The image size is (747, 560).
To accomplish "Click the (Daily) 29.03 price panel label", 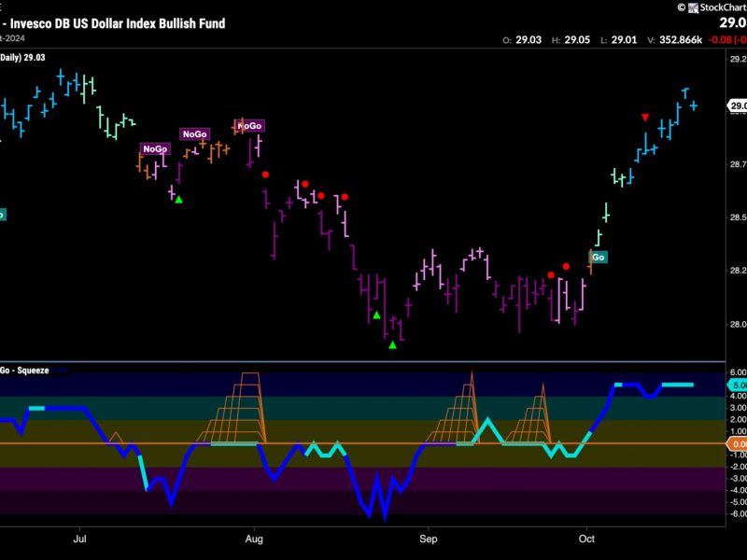I will [x=22, y=58].
